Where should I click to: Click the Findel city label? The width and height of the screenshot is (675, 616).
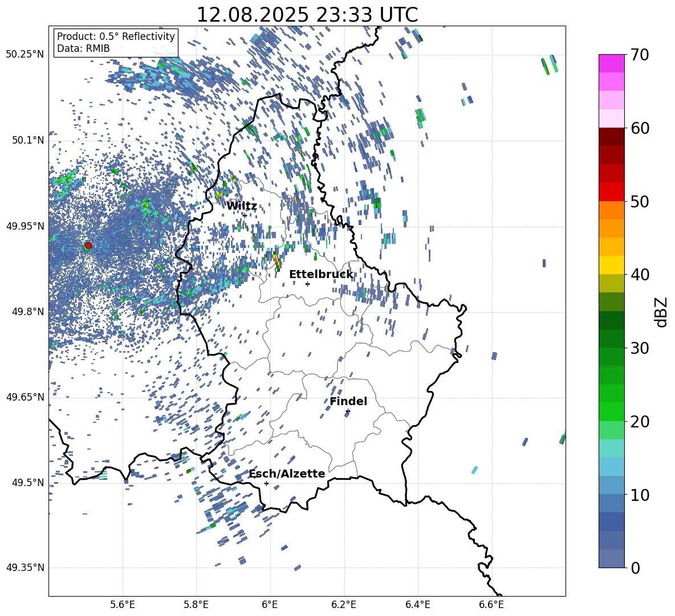coord(348,401)
